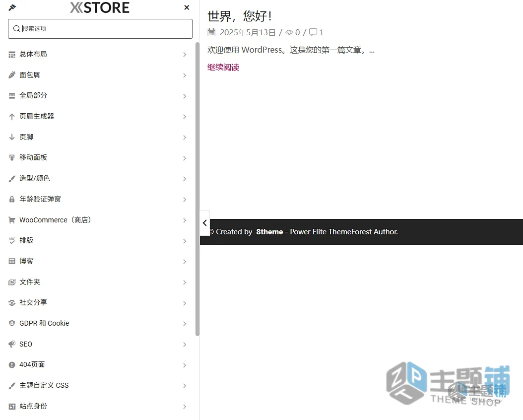Click the 总体布局 layout grid icon

(x=12, y=55)
